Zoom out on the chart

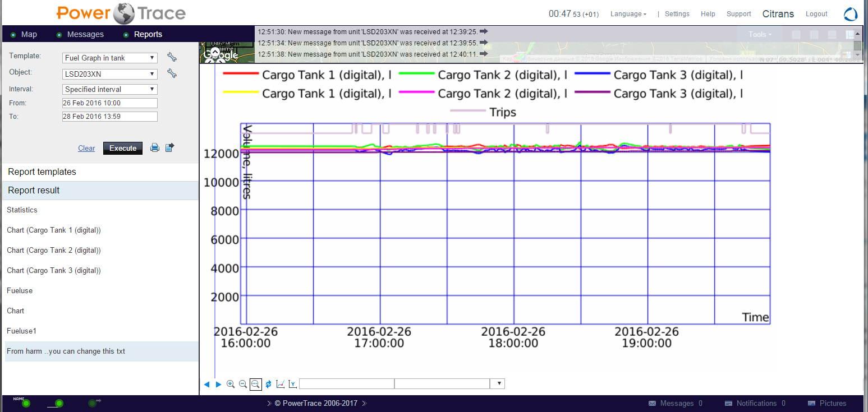click(x=243, y=384)
